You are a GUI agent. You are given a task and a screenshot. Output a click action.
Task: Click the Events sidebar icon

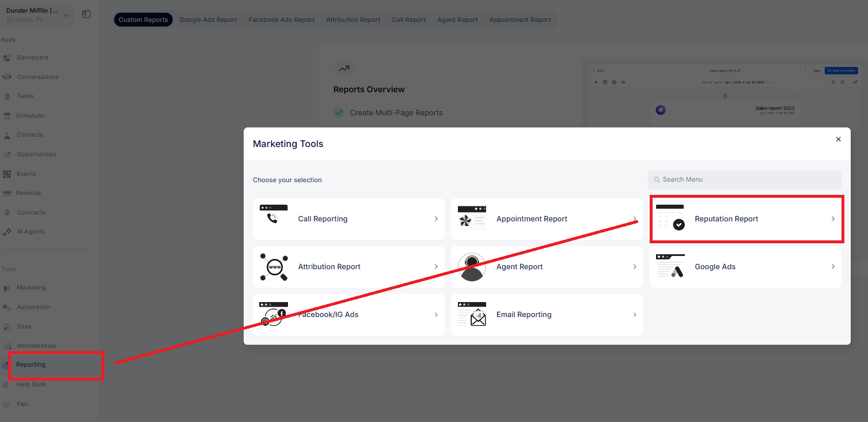tap(7, 174)
